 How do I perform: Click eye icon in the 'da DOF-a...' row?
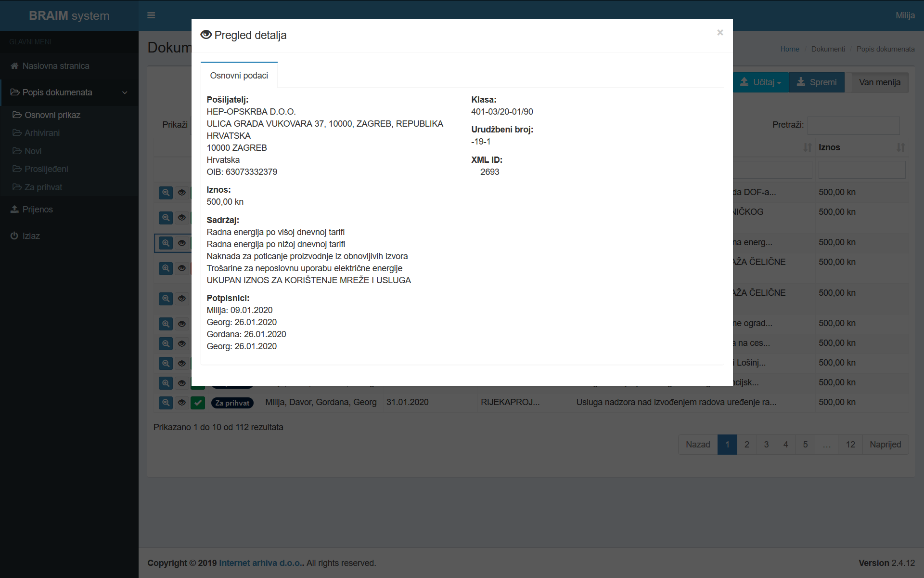(x=181, y=193)
